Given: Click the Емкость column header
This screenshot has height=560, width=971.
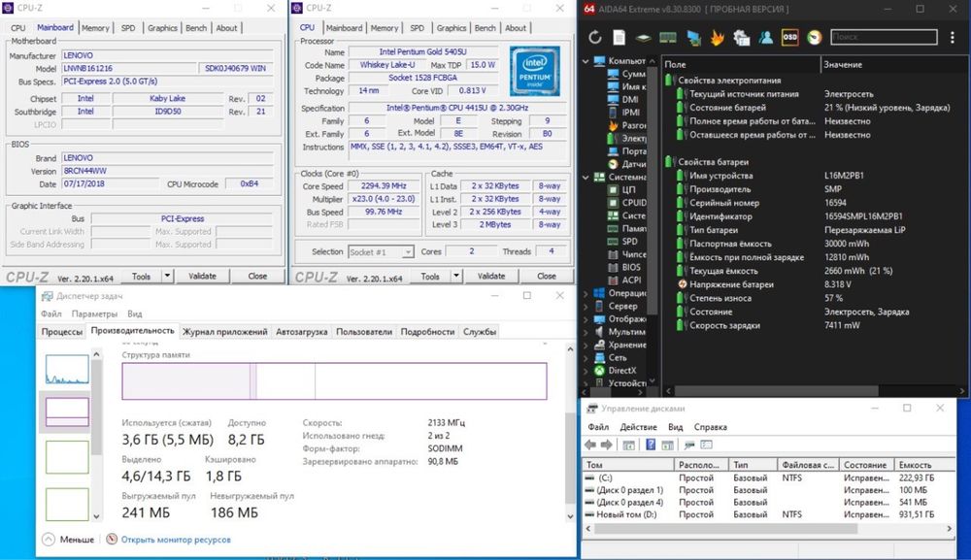Looking at the screenshot, I should [x=924, y=465].
